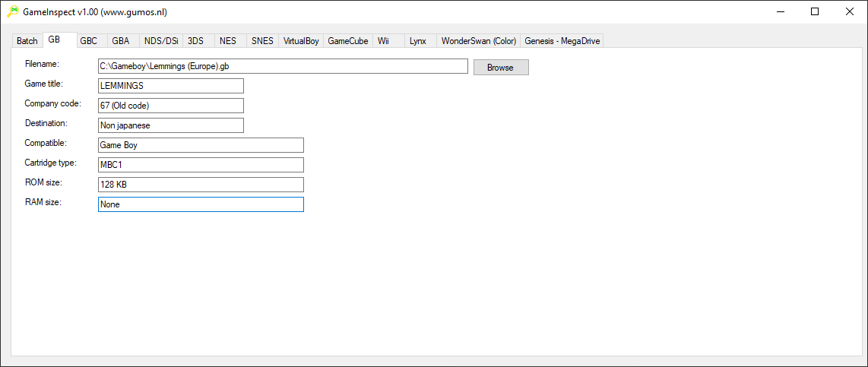This screenshot has height=367, width=868.
Task: Switch to the GameCube tab
Action: 348,41
